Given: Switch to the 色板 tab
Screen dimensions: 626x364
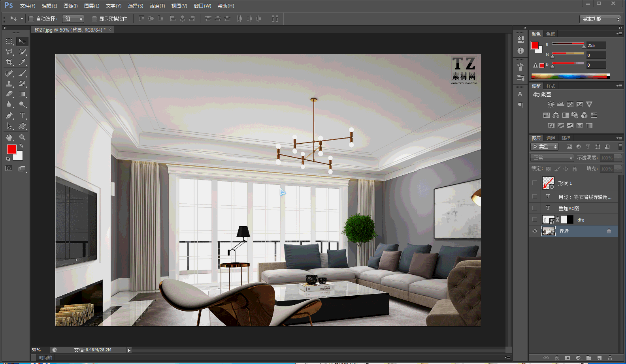Looking at the screenshot, I should [551, 34].
